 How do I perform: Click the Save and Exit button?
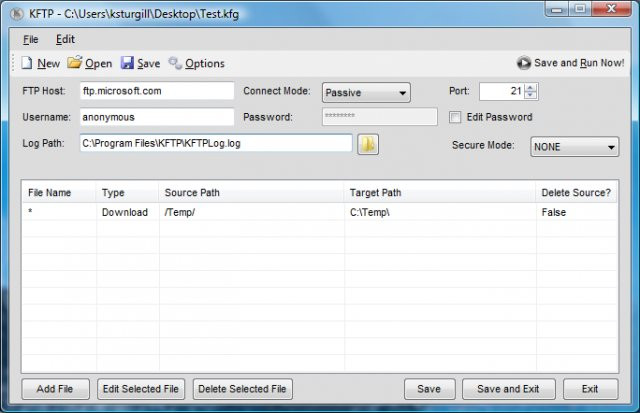coord(509,389)
